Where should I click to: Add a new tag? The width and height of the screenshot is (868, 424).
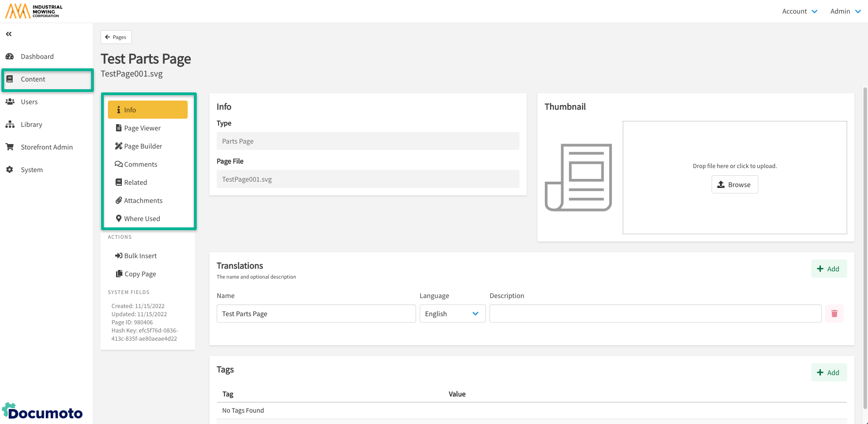click(829, 372)
